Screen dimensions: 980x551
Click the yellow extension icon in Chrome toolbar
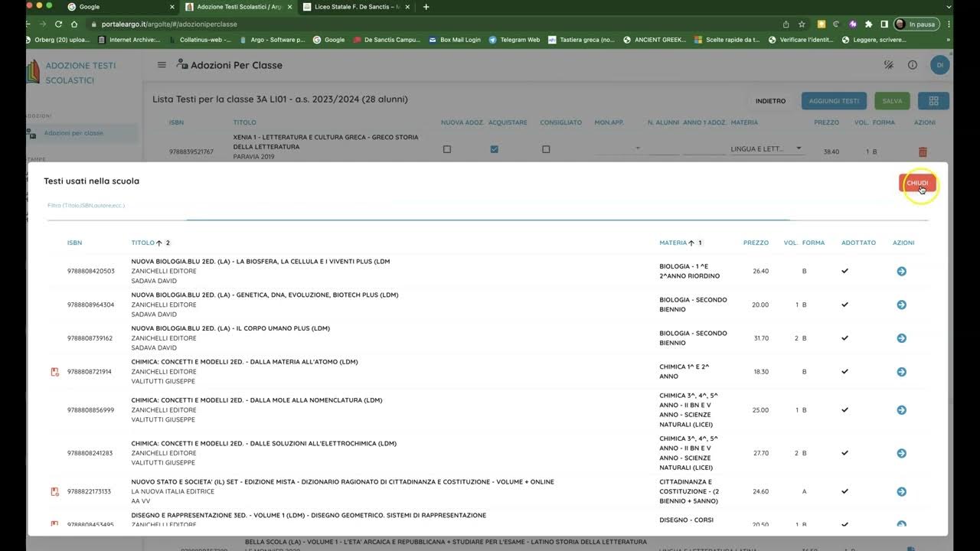click(822, 24)
